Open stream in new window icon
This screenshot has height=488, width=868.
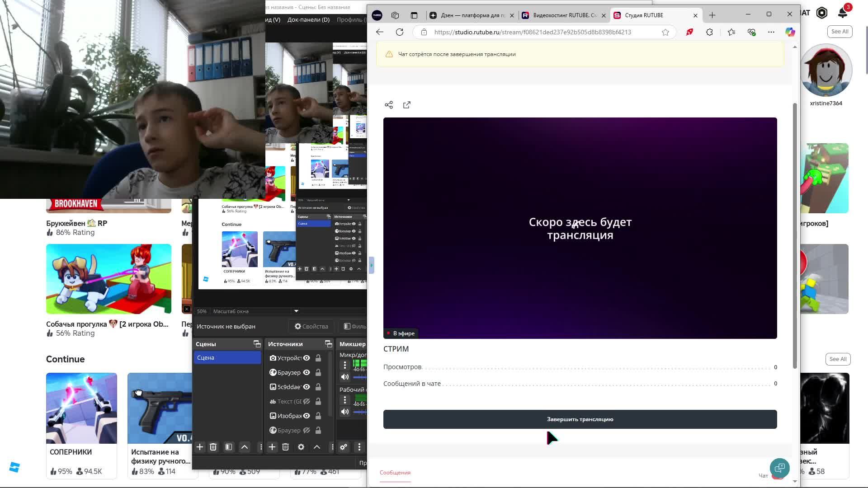pos(407,105)
